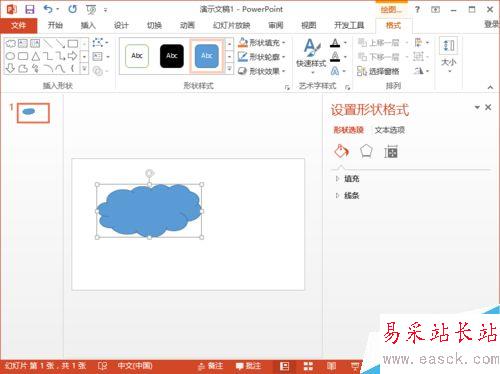Open the Selection Pane (选择窗格)

[378, 71]
